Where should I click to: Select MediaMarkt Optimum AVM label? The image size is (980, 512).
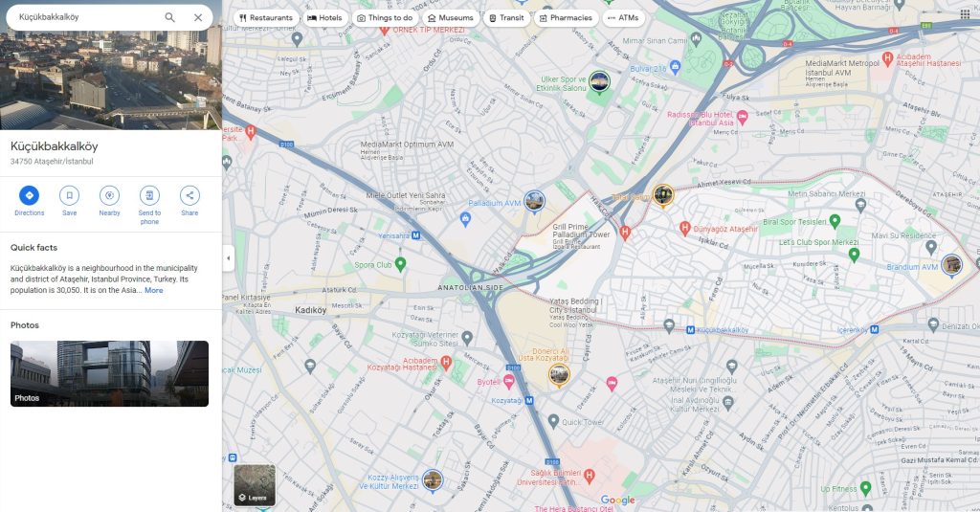[x=407, y=145]
